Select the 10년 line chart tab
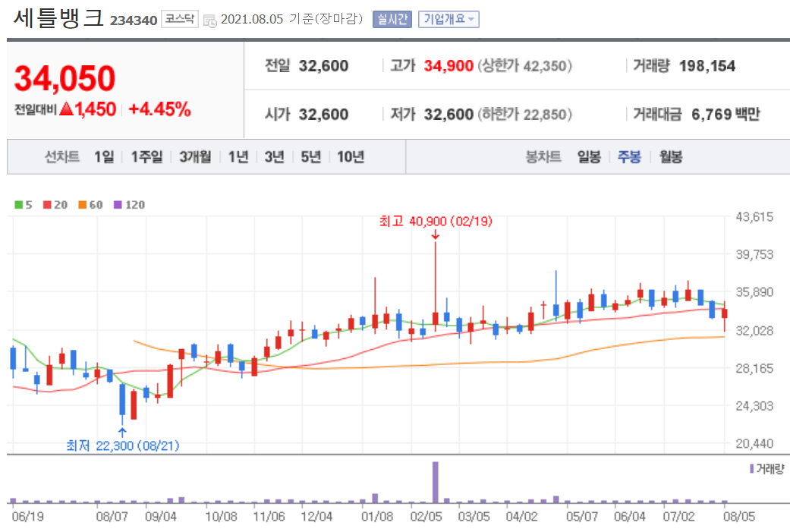Viewport: 790px width, 532px height. tap(351, 157)
